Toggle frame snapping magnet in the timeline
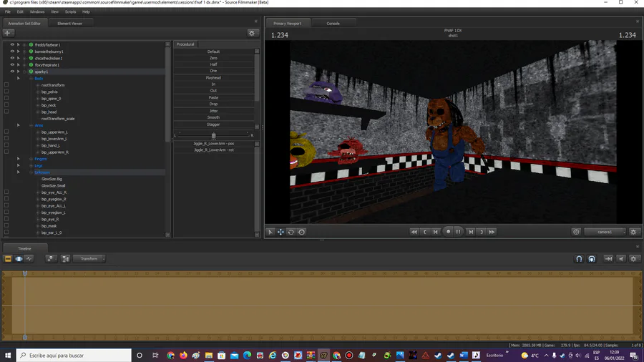644x362 pixels. click(x=579, y=258)
